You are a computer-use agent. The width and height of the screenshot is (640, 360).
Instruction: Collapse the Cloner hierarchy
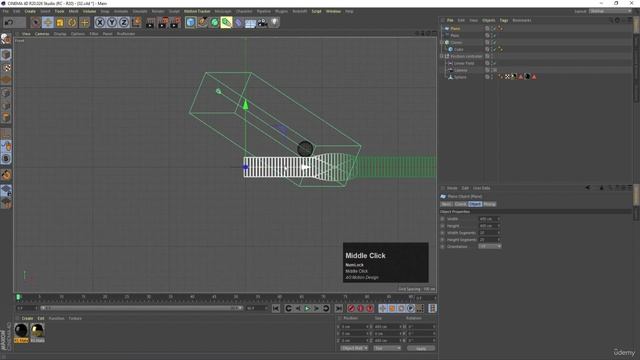pyautogui.click(x=442, y=42)
